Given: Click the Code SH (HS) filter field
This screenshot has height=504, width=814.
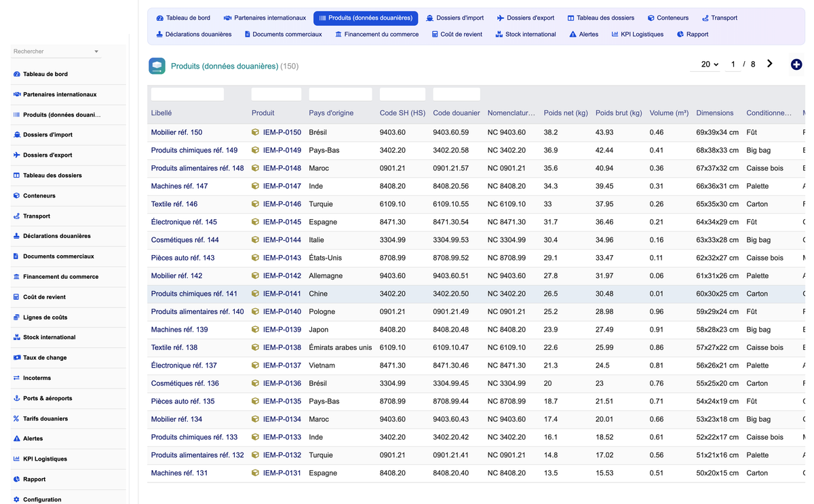Looking at the screenshot, I should click(x=402, y=94).
